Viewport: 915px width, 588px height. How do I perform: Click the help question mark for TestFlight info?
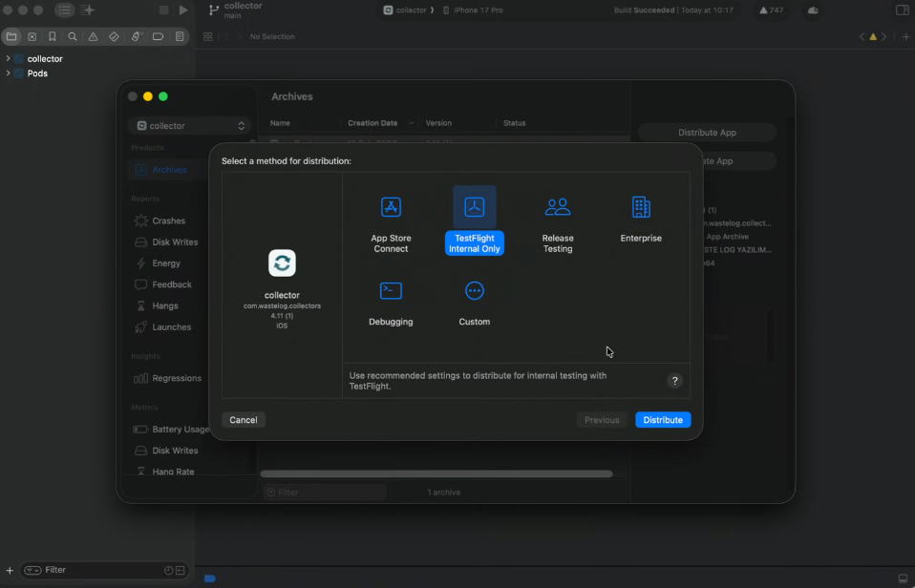pos(675,381)
